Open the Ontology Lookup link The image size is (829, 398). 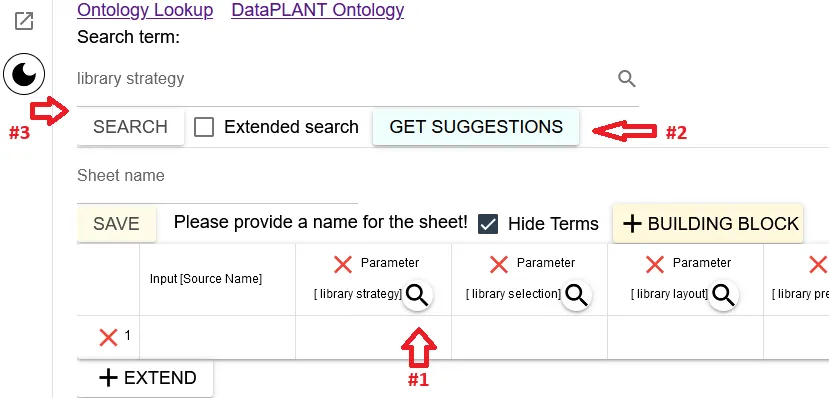145,10
